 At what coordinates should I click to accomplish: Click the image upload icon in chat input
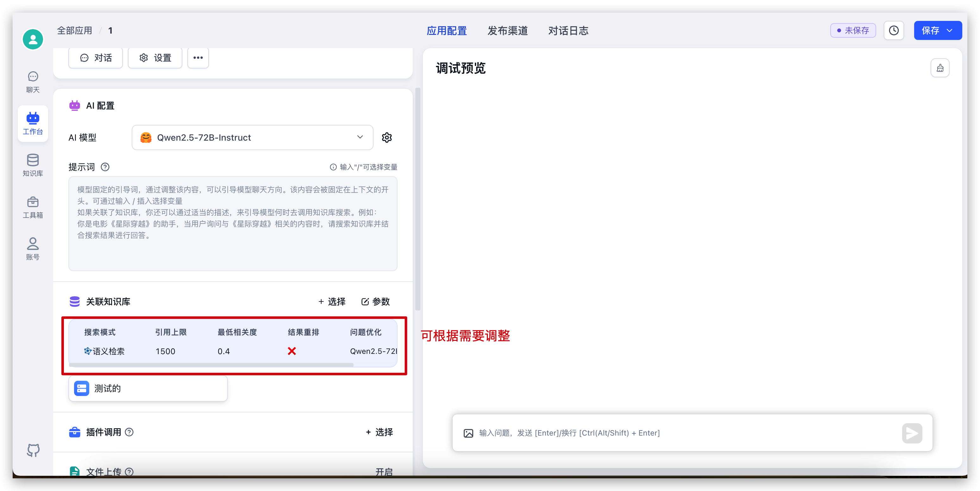tap(468, 433)
